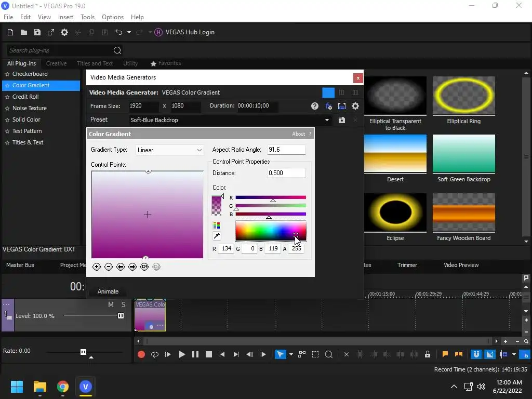The height and width of the screenshot is (399, 532).
Task: Click match media length icon
Action: pyautogui.click(x=342, y=106)
